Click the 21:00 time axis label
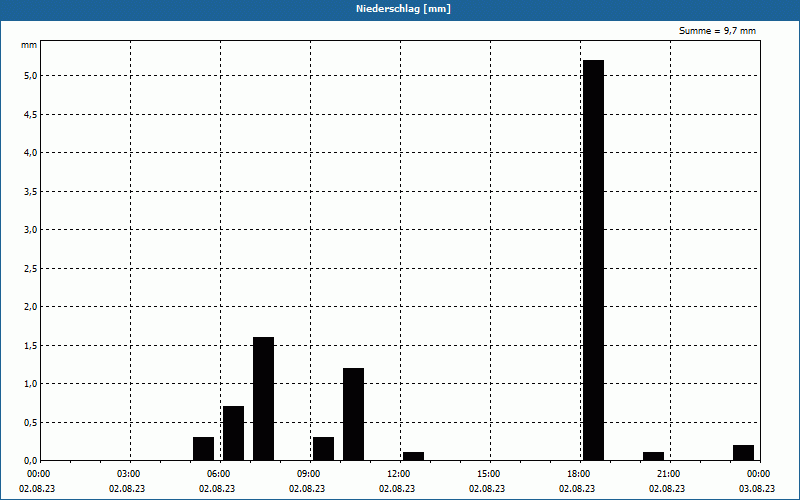 point(668,474)
